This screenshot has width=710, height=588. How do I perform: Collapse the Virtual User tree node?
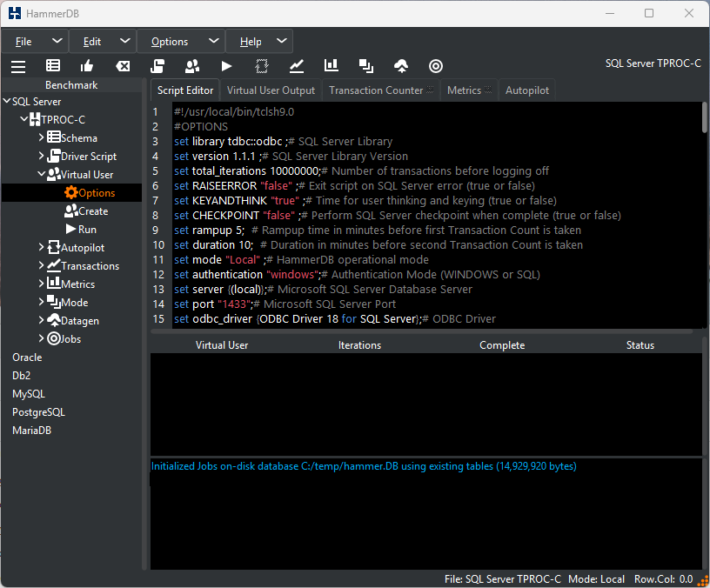(x=42, y=174)
